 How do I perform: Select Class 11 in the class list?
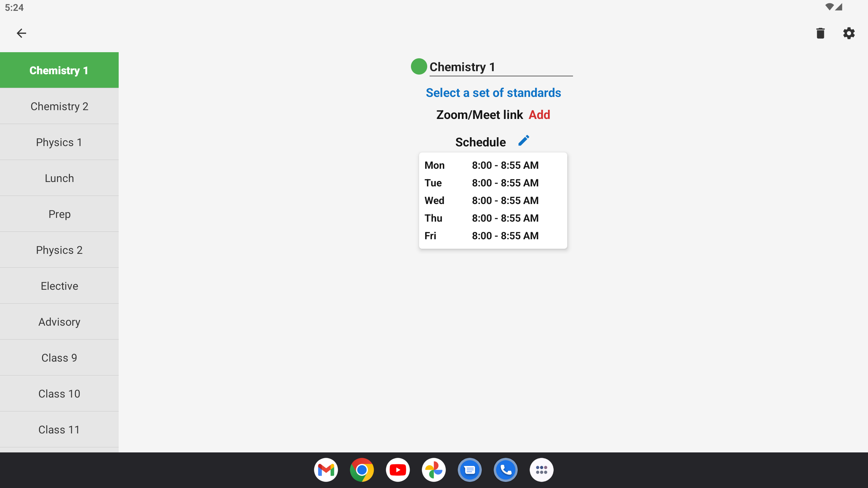pos(59,429)
